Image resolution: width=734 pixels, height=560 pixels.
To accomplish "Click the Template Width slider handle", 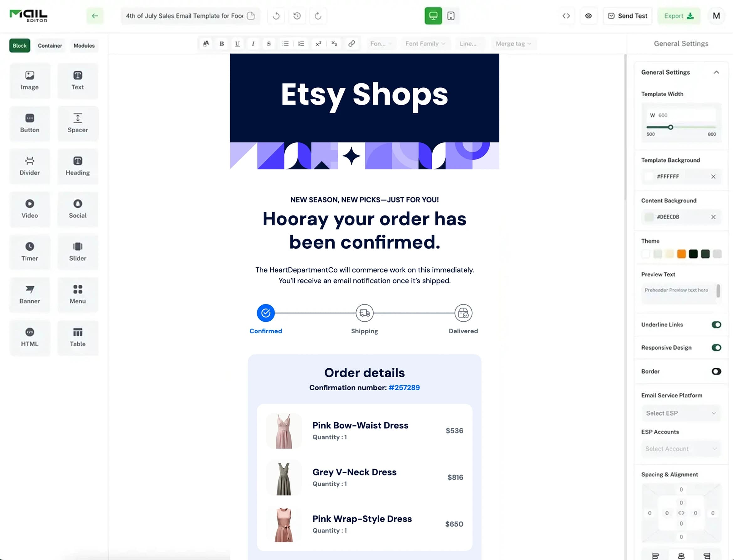I will click(670, 127).
